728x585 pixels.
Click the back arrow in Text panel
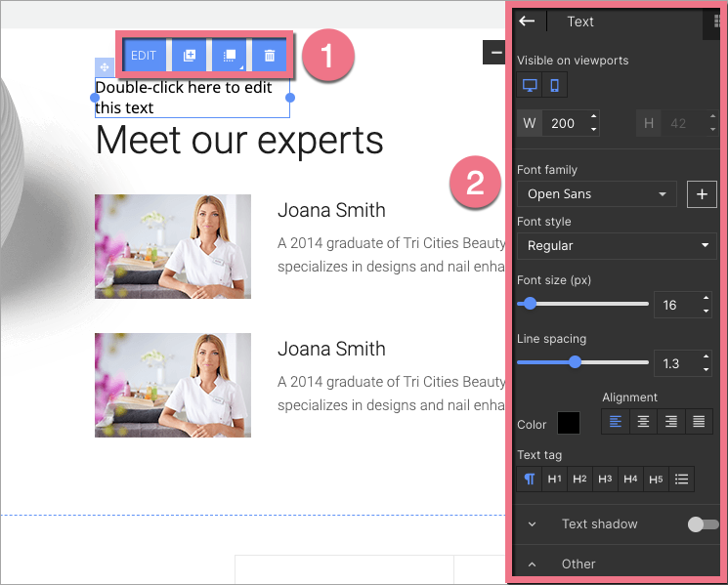(x=528, y=21)
